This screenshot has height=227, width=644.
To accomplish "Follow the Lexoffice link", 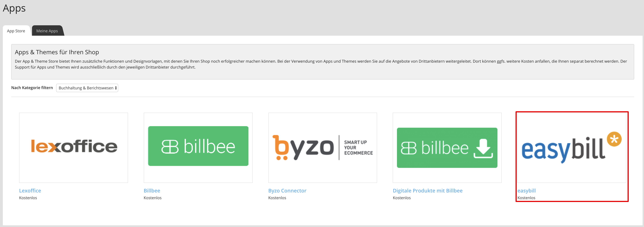I will [30, 190].
